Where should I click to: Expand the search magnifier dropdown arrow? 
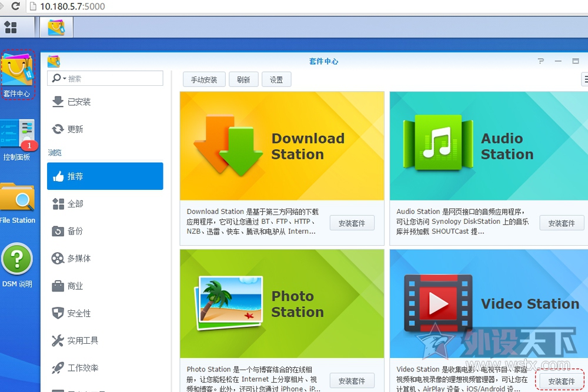pos(65,78)
